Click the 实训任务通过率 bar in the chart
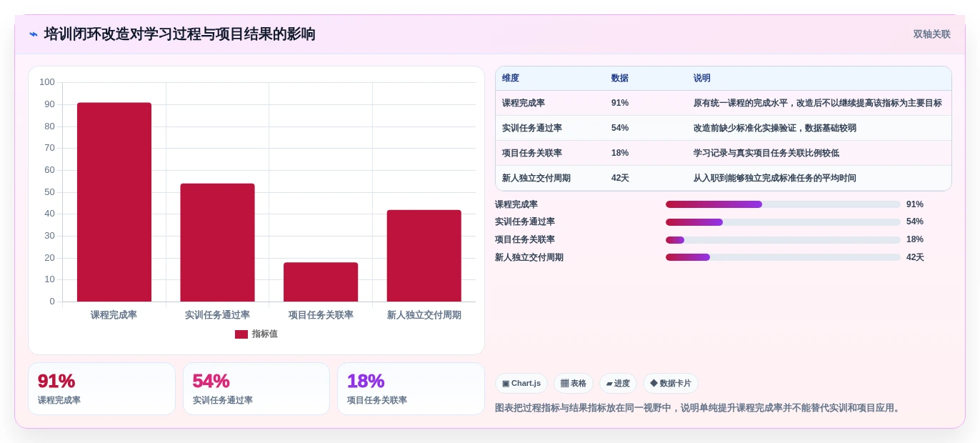The width and height of the screenshot is (980, 443). pyautogui.click(x=217, y=242)
